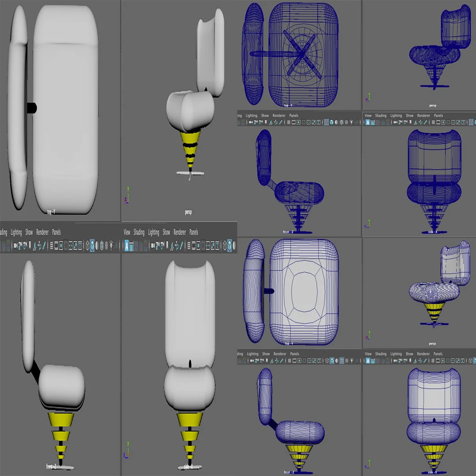476x476 pixels.
Task: Open Panels menu above large shaded front view
Action: [56, 232]
